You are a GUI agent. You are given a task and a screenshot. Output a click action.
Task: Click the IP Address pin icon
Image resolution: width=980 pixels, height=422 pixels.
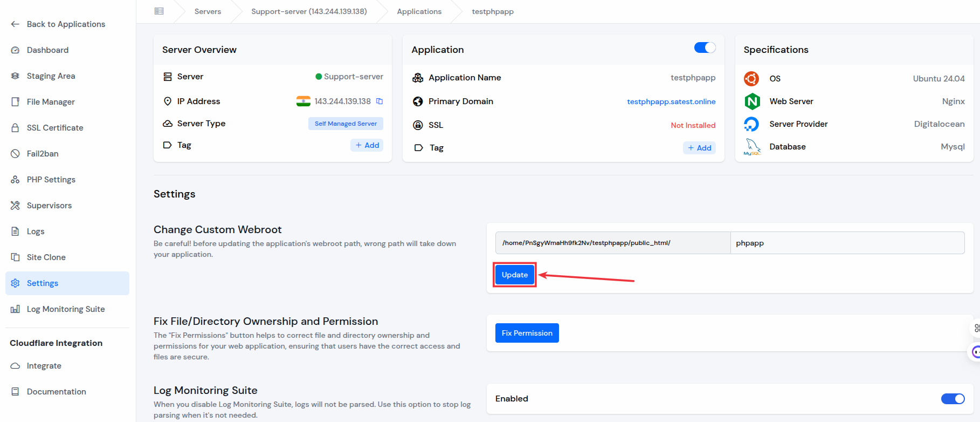point(168,101)
